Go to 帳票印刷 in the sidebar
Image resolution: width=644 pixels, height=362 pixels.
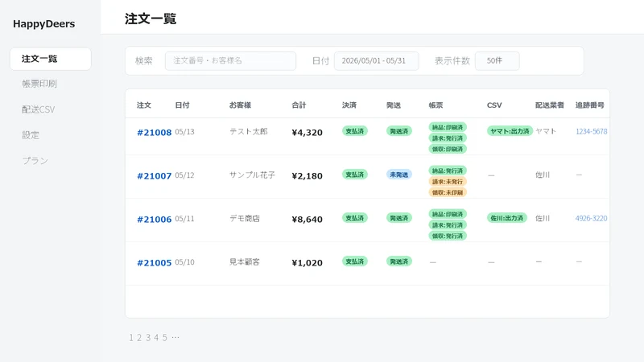click(39, 84)
